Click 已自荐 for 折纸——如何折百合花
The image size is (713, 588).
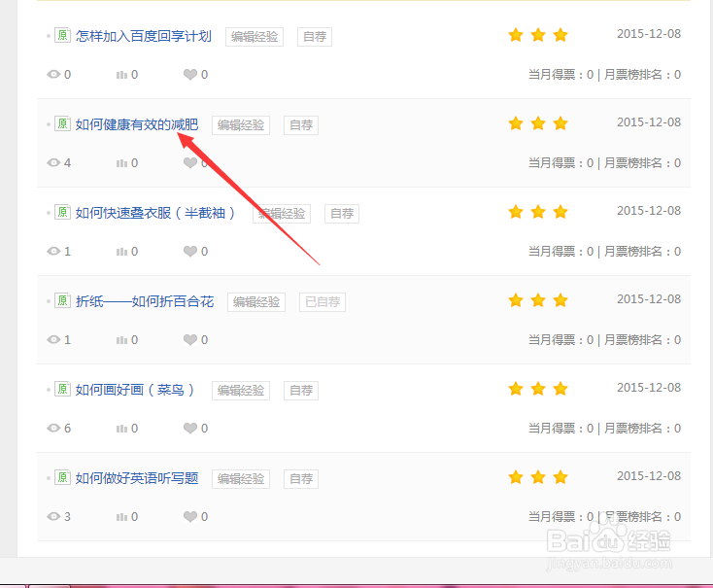pos(323,302)
